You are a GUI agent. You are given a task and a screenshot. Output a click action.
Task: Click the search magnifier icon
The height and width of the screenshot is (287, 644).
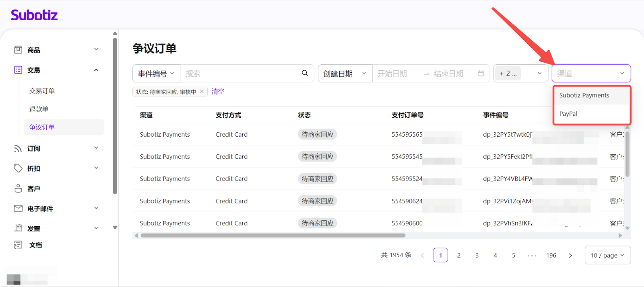[305, 73]
